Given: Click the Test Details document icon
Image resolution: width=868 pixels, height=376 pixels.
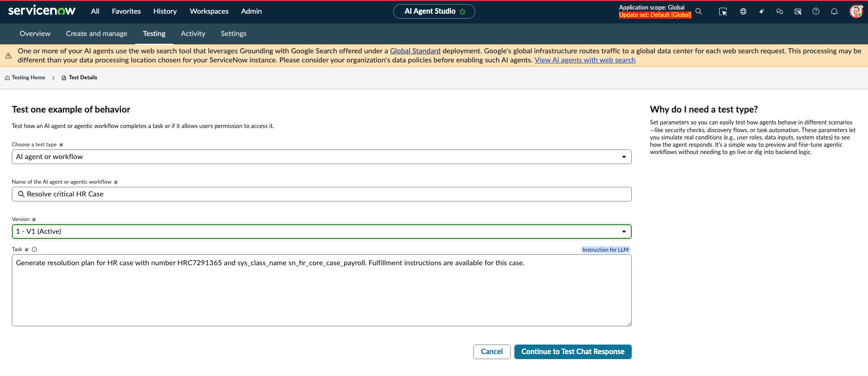Looking at the screenshot, I should coord(64,78).
